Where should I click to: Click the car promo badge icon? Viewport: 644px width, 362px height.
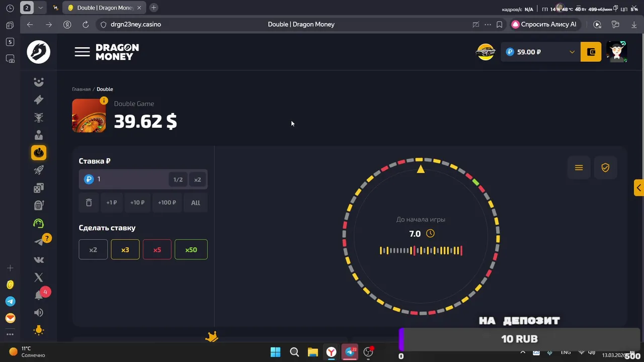(x=486, y=52)
